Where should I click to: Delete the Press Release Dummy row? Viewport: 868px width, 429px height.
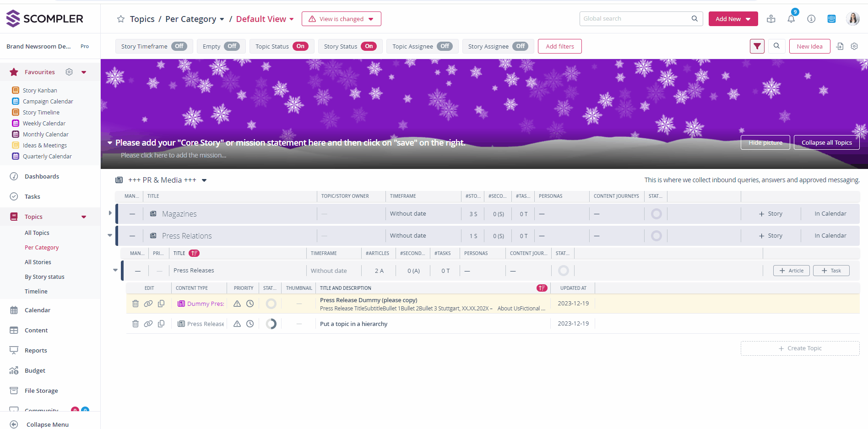[x=136, y=304]
